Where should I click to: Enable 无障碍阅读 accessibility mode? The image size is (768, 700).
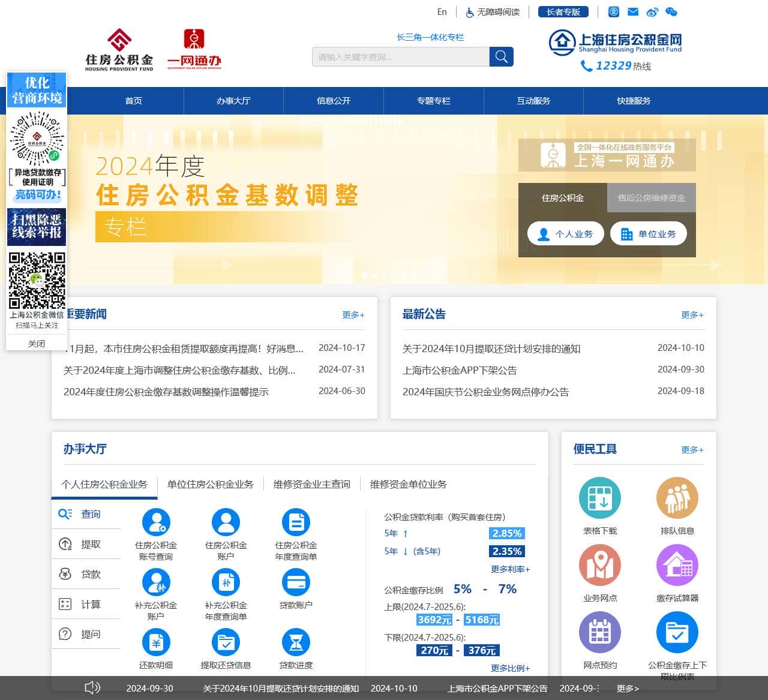[493, 12]
